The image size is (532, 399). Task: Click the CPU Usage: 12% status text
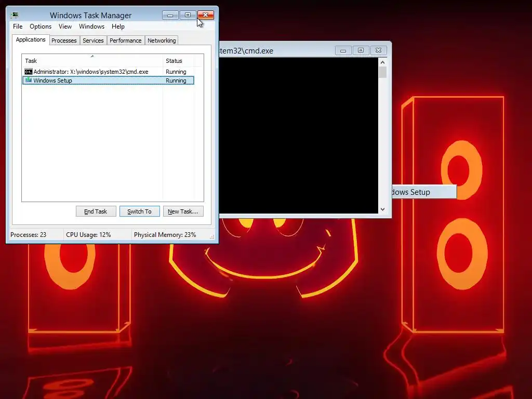point(88,235)
